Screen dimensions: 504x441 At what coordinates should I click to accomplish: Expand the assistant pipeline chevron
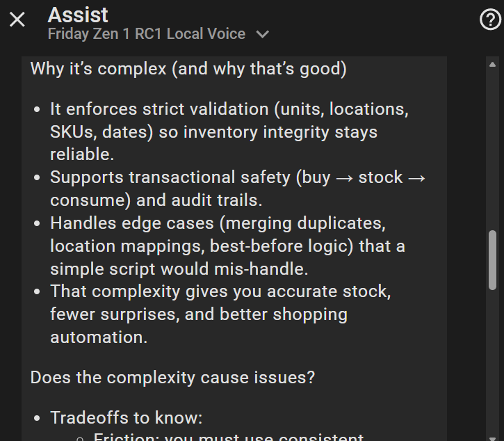(x=262, y=34)
